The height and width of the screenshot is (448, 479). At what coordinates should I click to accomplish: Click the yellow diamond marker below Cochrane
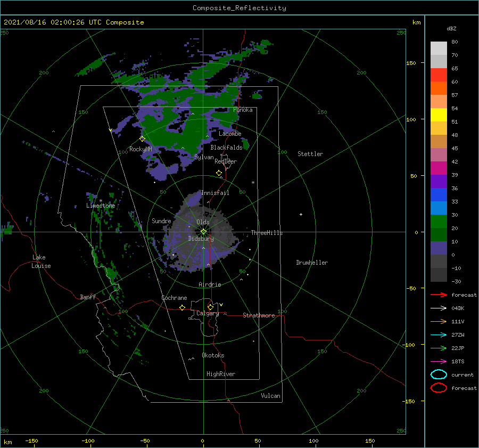[x=183, y=308]
